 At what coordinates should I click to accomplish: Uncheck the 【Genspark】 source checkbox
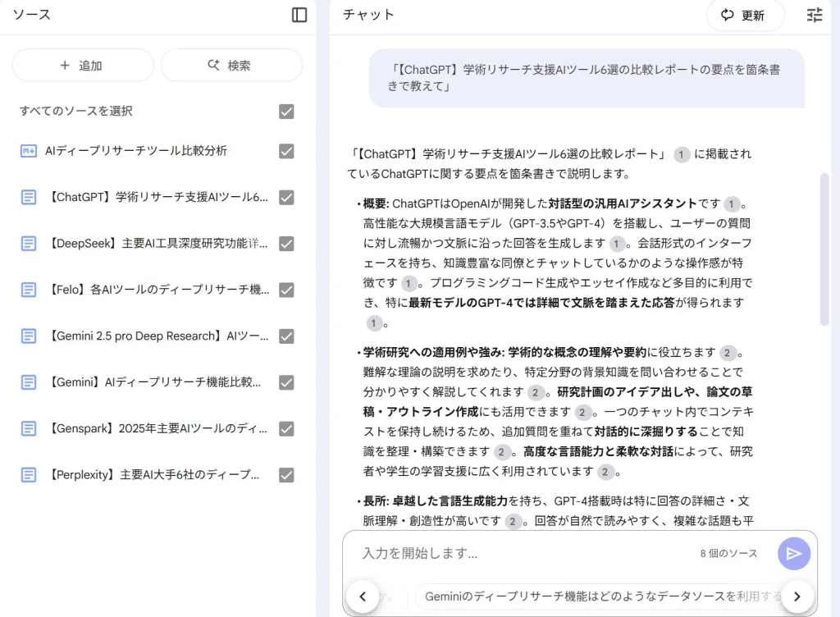[x=286, y=428]
